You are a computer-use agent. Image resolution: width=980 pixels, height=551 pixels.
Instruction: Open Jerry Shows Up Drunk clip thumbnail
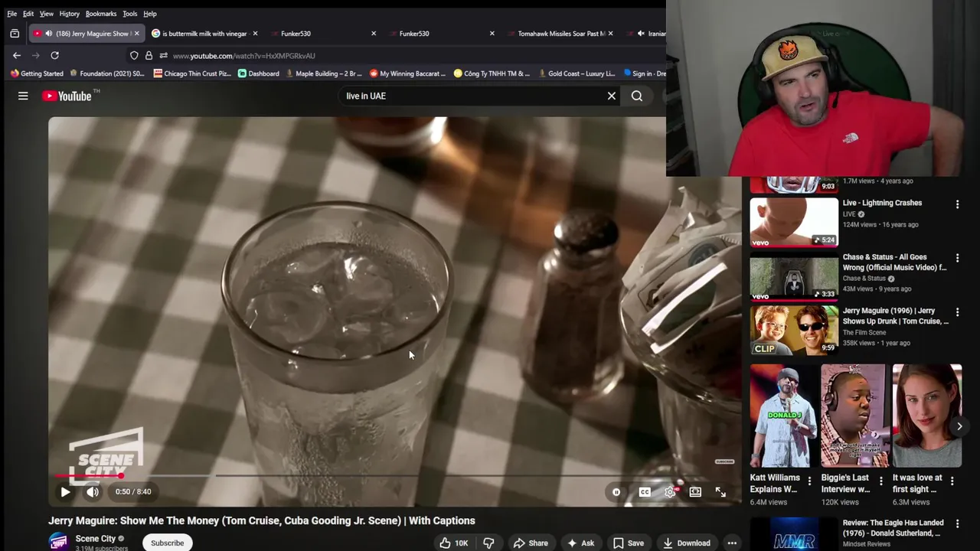794,331
